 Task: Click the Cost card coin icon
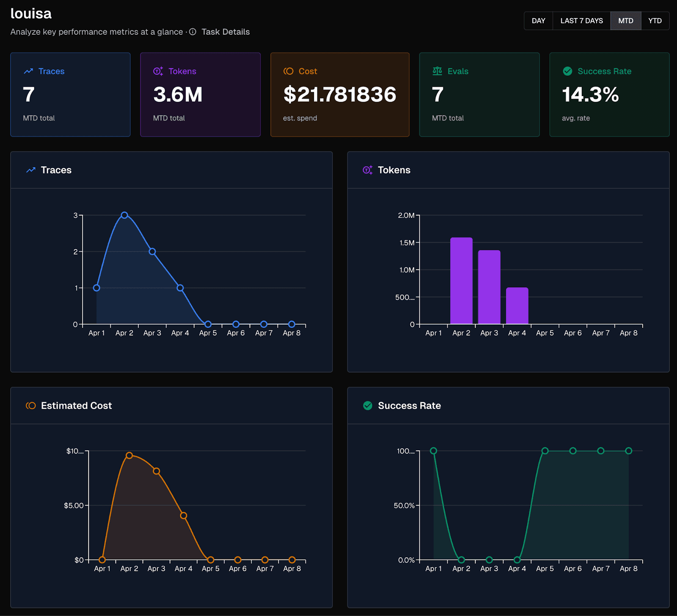[289, 71]
